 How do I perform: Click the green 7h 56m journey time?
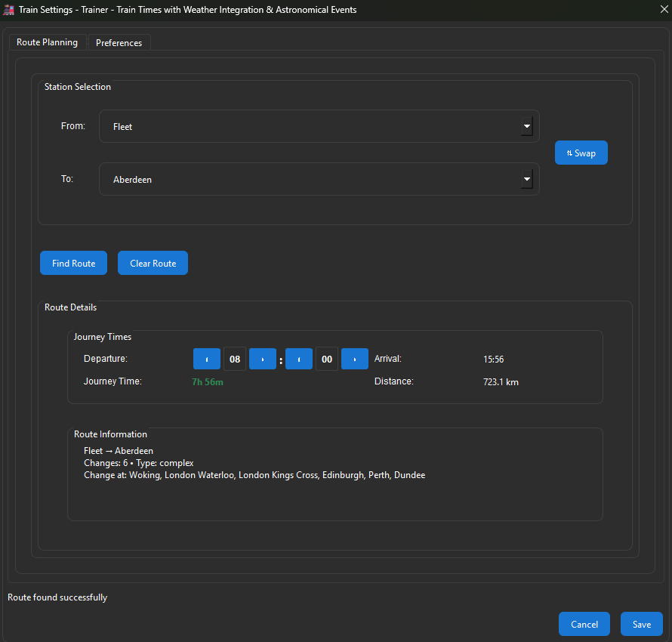point(208,382)
